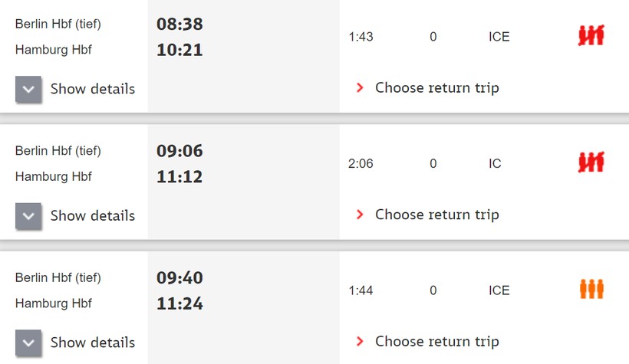
Task: Expand details for the 08:38 departure
Action: [x=28, y=89]
